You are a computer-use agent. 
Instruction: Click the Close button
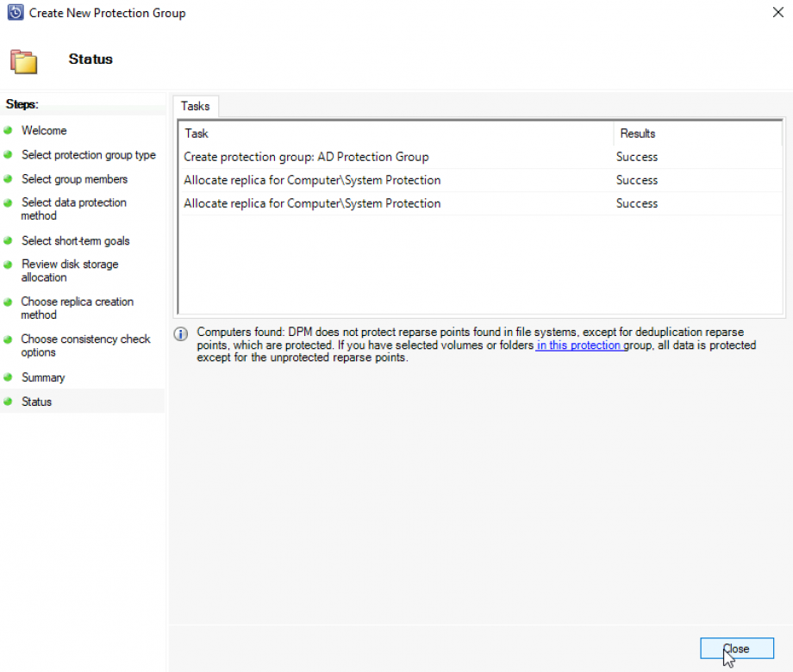click(736, 648)
